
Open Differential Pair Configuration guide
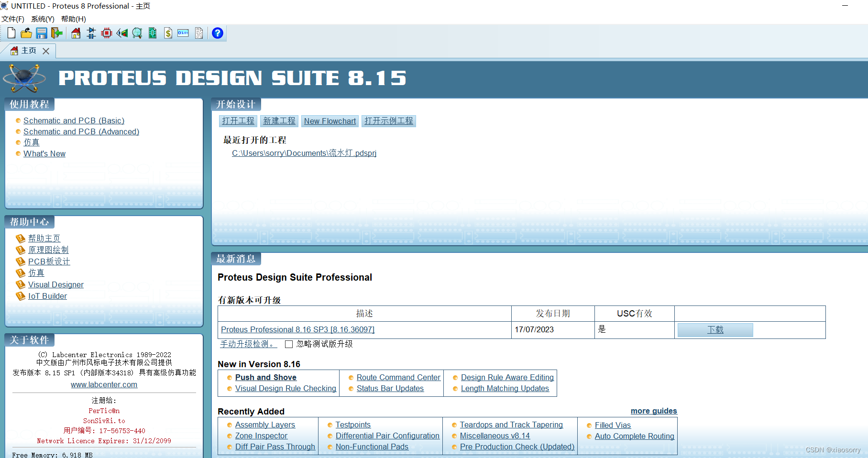pos(387,436)
